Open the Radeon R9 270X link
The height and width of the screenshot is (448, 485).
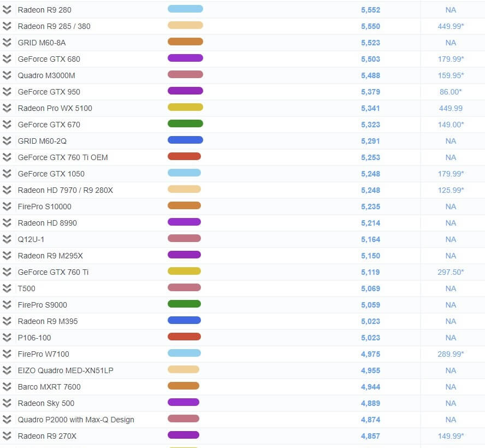click(x=47, y=436)
